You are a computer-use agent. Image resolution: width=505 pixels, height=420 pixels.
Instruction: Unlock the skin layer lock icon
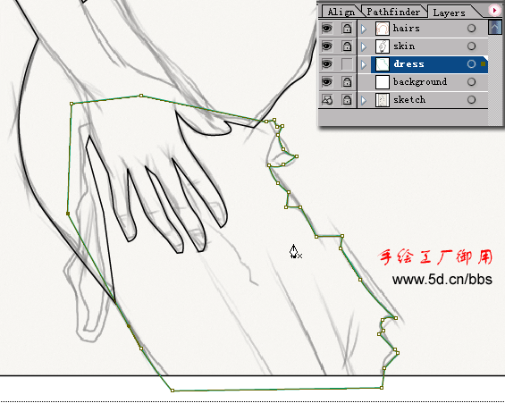coord(347,46)
